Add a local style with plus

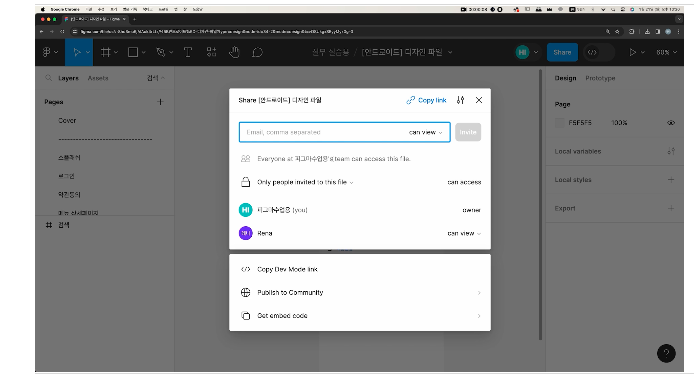click(x=671, y=179)
